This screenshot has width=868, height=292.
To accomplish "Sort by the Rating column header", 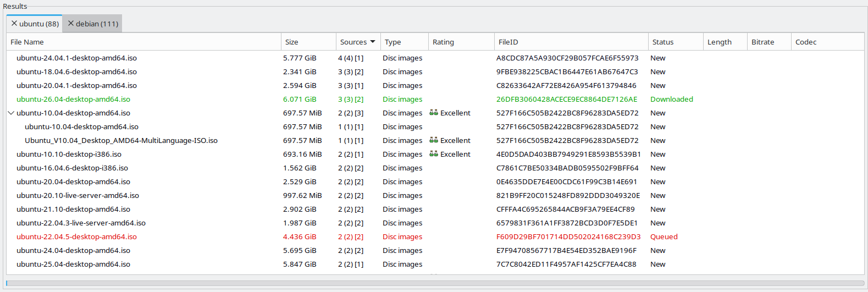I will click(x=461, y=42).
